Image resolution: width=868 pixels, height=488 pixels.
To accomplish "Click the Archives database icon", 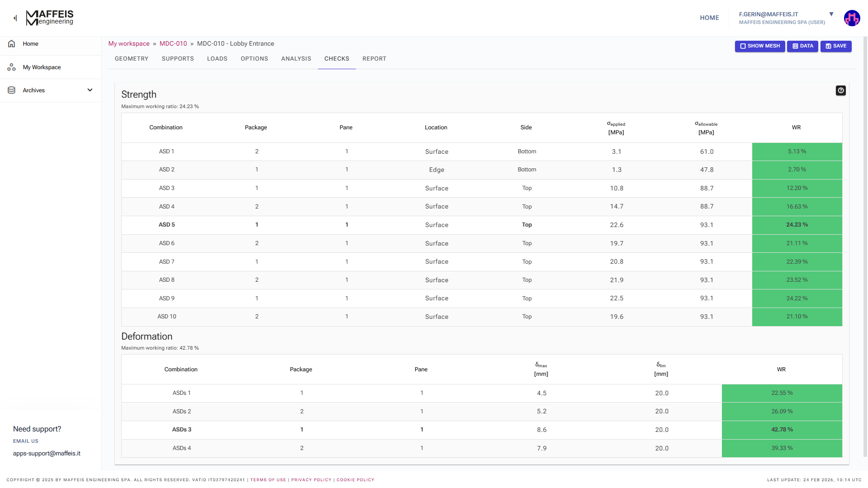I will point(12,90).
